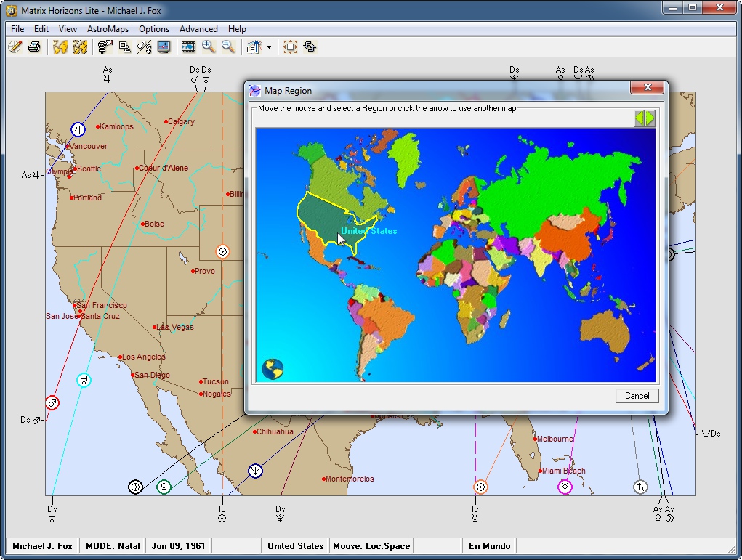Click the Vancouver city label
The image size is (742, 560).
(89, 146)
